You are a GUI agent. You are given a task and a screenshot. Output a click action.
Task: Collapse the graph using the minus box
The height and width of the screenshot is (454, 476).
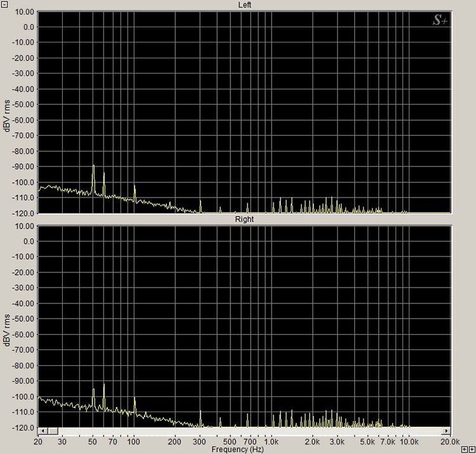pos(5,4)
